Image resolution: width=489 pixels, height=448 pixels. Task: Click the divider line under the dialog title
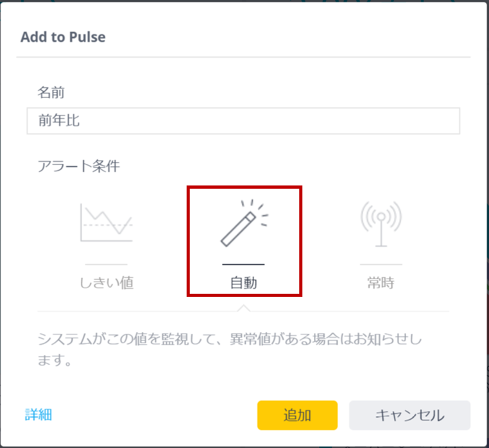point(243,57)
